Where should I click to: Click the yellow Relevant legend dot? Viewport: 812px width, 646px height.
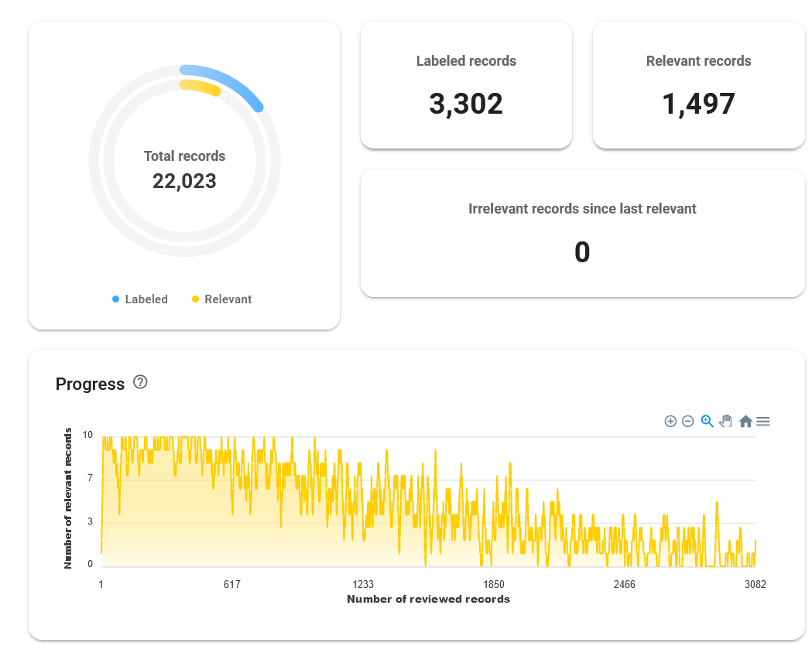[195, 299]
